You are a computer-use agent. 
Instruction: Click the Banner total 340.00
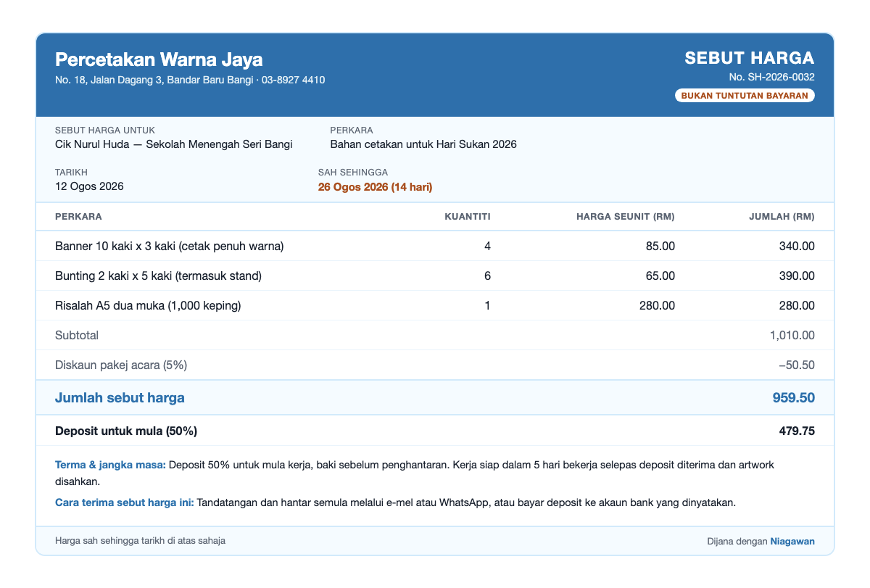(796, 247)
